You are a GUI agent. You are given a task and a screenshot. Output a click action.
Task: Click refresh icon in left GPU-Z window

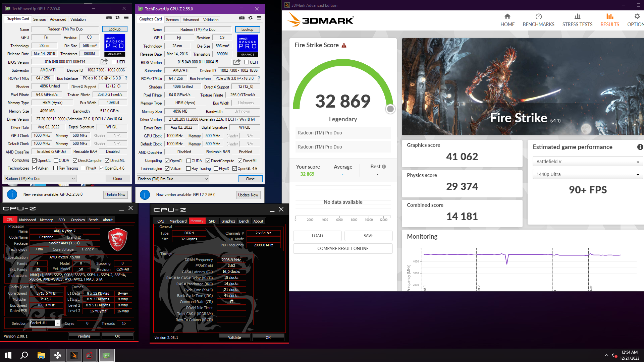click(118, 17)
